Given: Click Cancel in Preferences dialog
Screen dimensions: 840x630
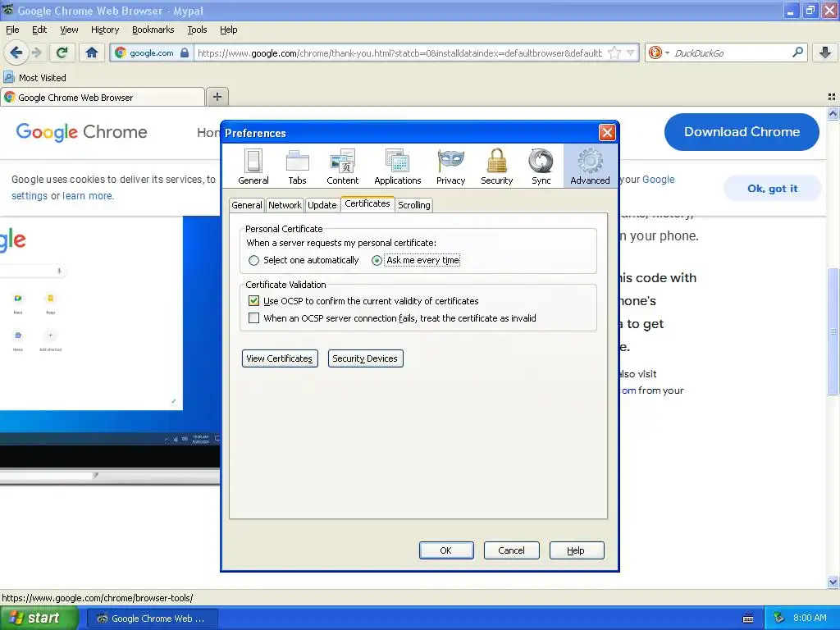Looking at the screenshot, I should pos(511,550).
